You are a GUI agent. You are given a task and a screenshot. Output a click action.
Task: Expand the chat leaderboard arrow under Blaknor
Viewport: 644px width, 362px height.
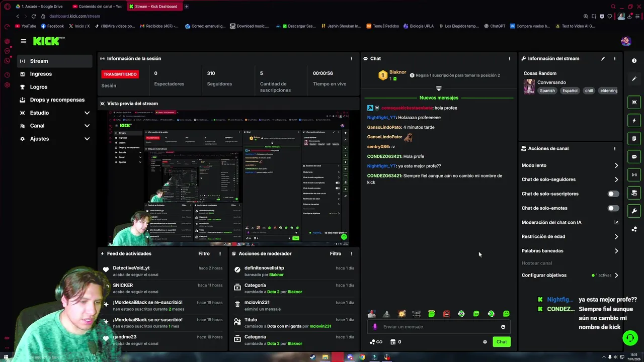point(439,88)
